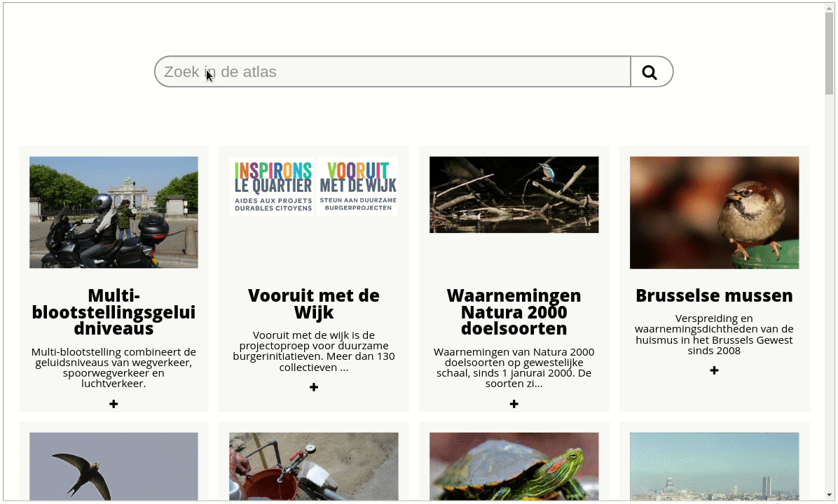The image size is (838, 504).
Task: Click the turtle photo thumbnail
Action: [514, 468]
